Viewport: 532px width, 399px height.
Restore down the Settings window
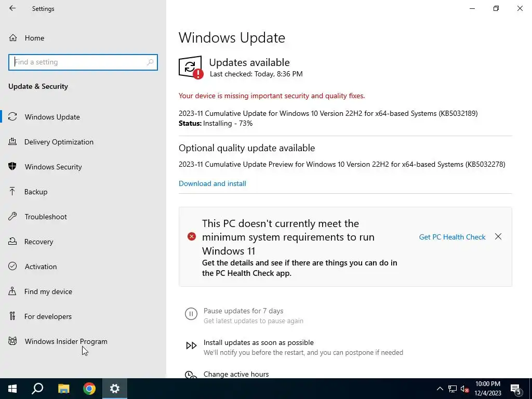[496, 8]
